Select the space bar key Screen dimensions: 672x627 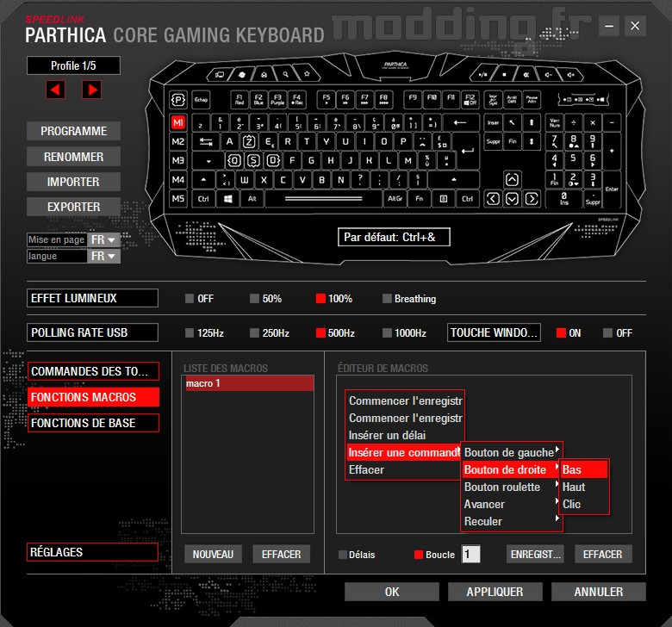point(324,199)
